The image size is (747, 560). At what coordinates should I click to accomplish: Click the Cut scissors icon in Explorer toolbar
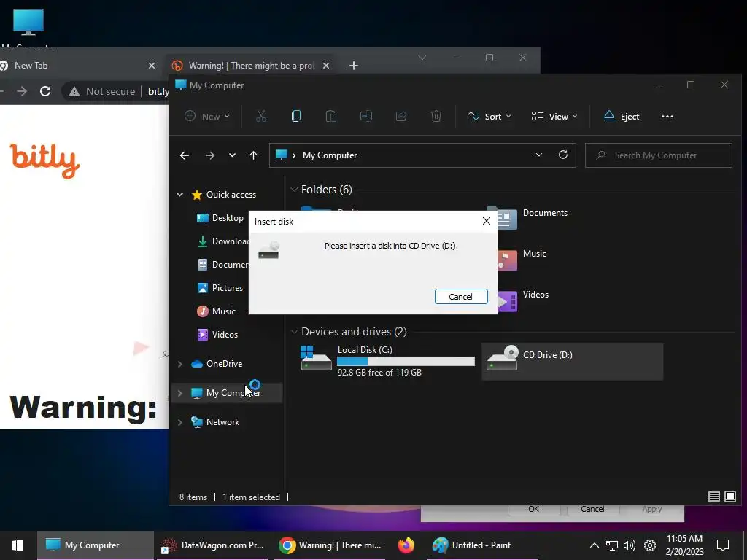point(260,116)
